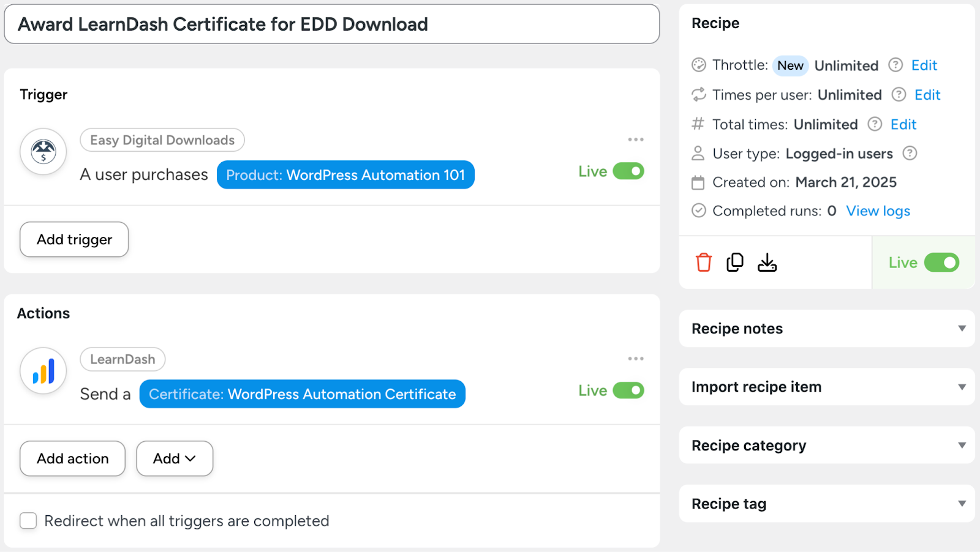Click the recipe title input field

pyautogui.click(x=331, y=24)
